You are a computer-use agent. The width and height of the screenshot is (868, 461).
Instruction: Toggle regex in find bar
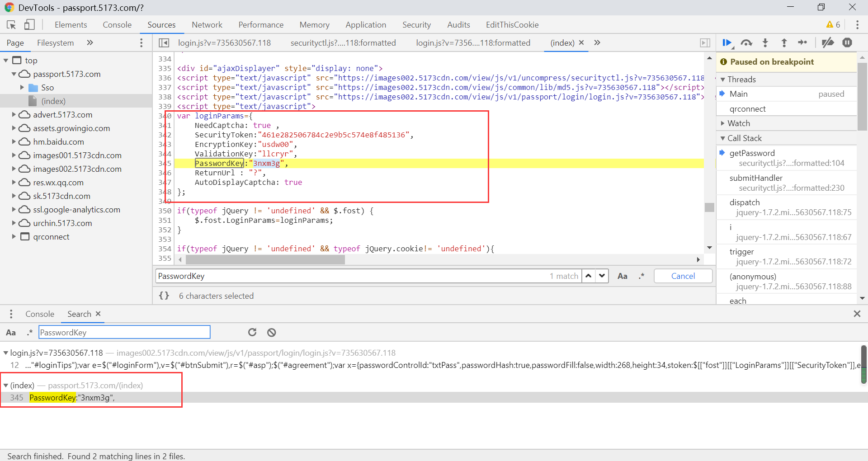point(642,276)
